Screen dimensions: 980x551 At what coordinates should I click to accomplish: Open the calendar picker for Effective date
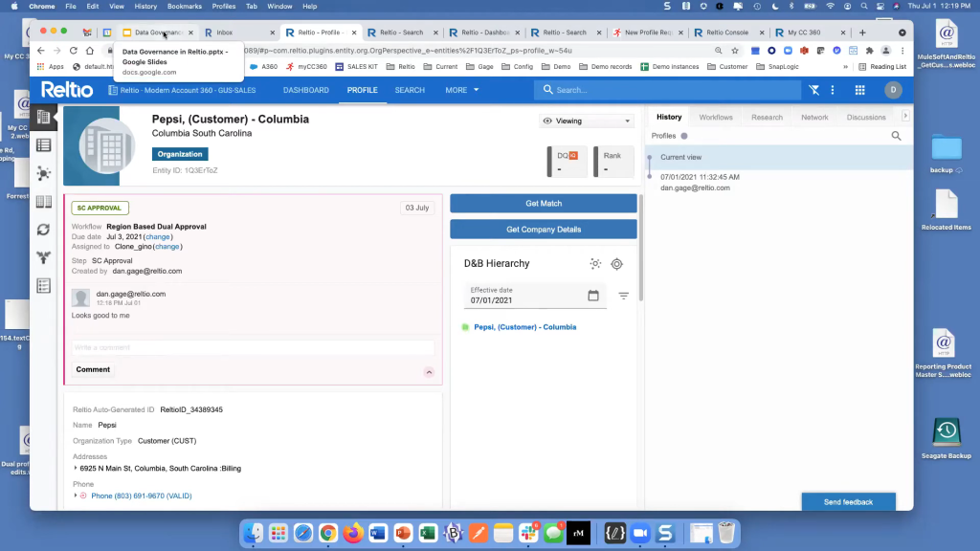593,296
